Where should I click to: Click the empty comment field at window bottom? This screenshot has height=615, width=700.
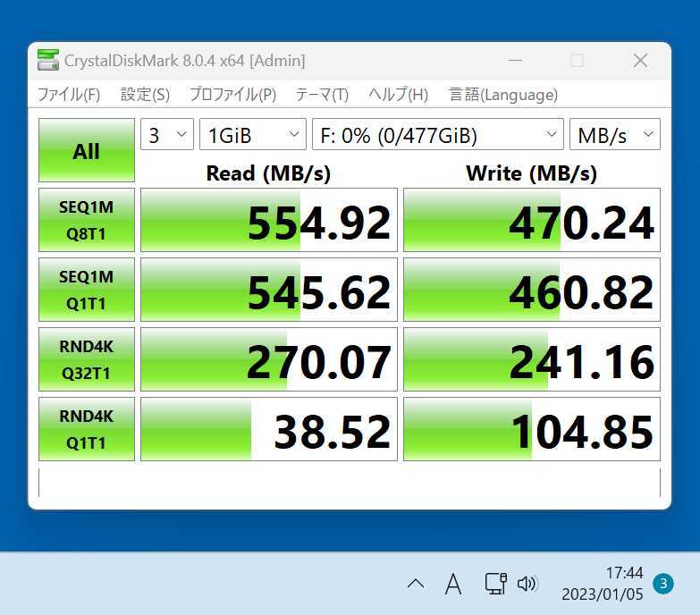point(350,482)
